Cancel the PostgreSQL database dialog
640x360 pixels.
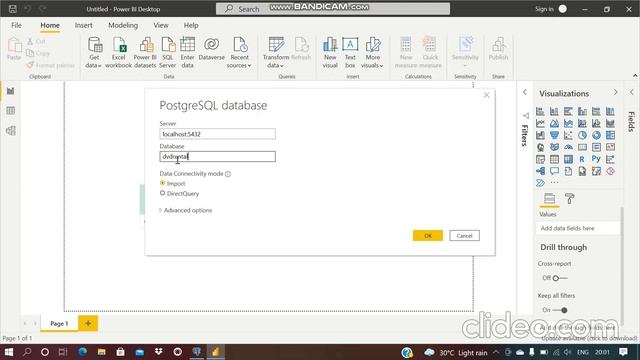tap(464, 236)
